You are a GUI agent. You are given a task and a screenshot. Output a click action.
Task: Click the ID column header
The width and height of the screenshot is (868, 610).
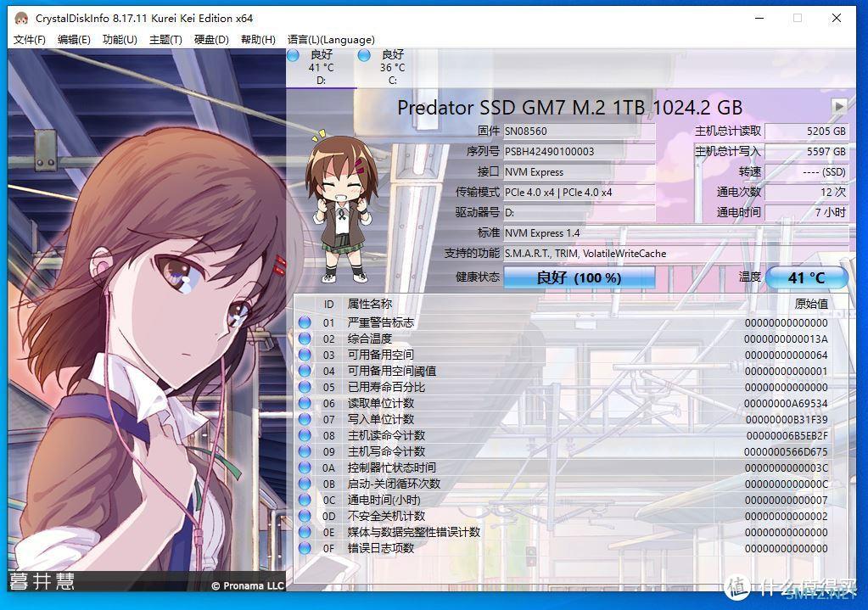pyautogui.click(x=329, y=304)
